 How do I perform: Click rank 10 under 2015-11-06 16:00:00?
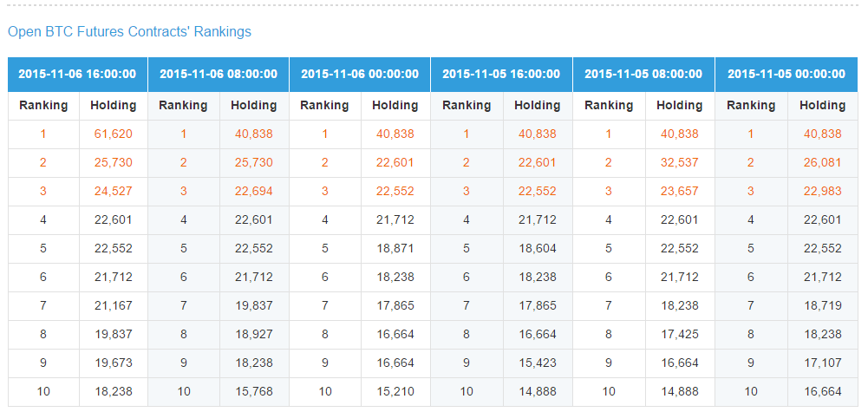click(x=43, y=392)
